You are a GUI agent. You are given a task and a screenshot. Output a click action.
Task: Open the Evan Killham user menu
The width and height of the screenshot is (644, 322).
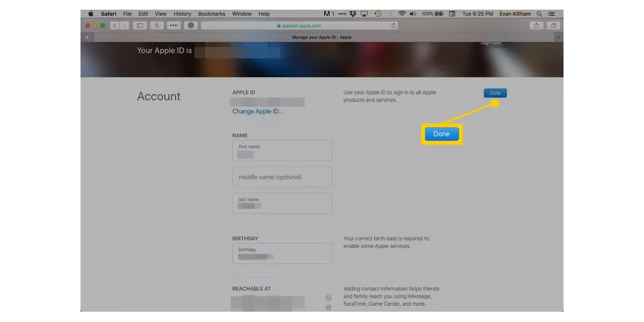click(x=515, y=14)
